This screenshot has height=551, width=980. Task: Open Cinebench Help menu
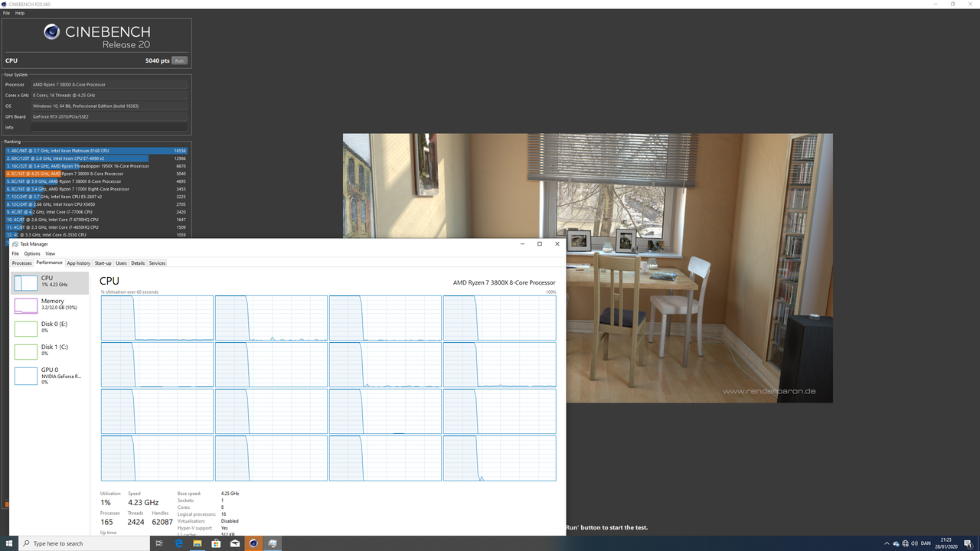click(x=20, y=13)
